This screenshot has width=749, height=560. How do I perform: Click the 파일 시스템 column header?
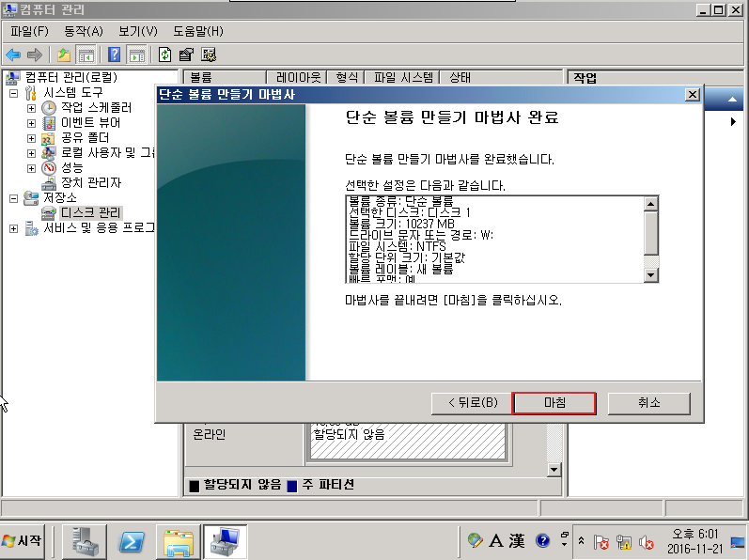(403, 77)
